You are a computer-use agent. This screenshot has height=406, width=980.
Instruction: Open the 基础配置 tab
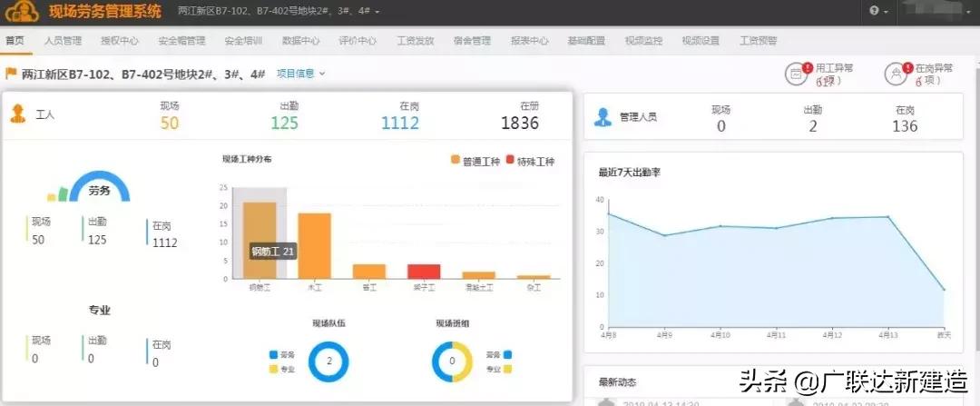click(586, 41)
